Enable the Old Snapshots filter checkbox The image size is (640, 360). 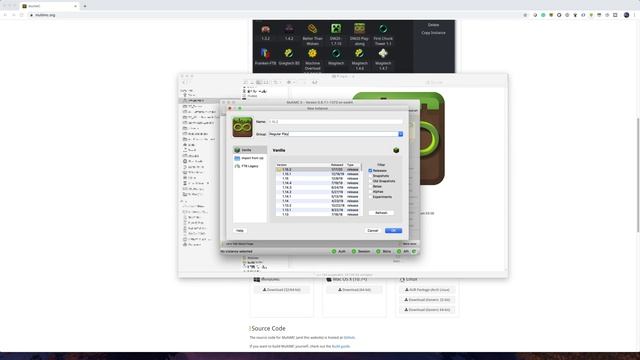(370, 181)
